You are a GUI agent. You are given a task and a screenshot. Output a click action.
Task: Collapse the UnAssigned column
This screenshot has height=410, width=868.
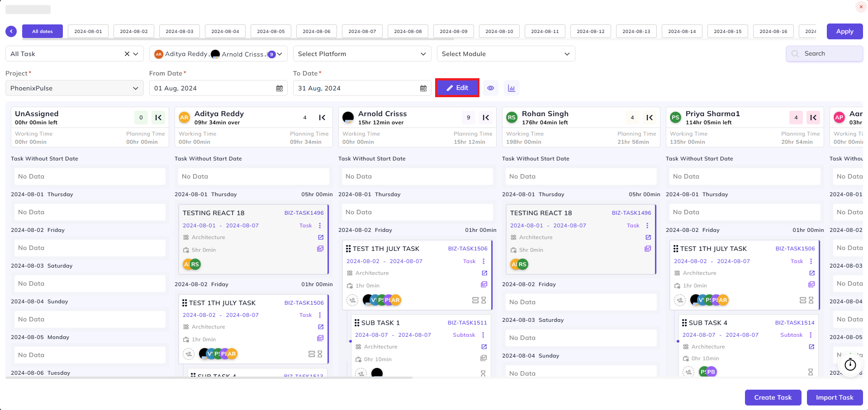point(158,118)
